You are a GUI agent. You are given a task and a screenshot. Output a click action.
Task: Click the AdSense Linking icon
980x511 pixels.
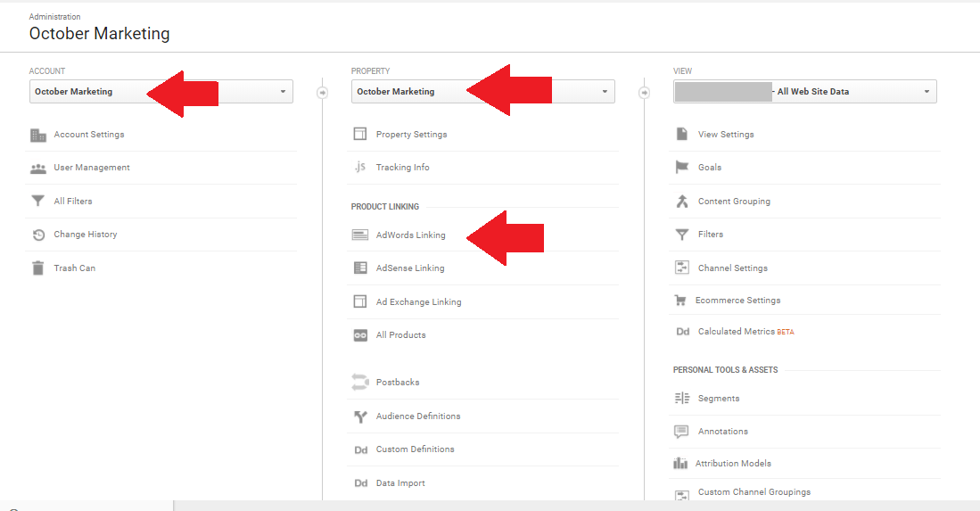click(x=360, y=268)
